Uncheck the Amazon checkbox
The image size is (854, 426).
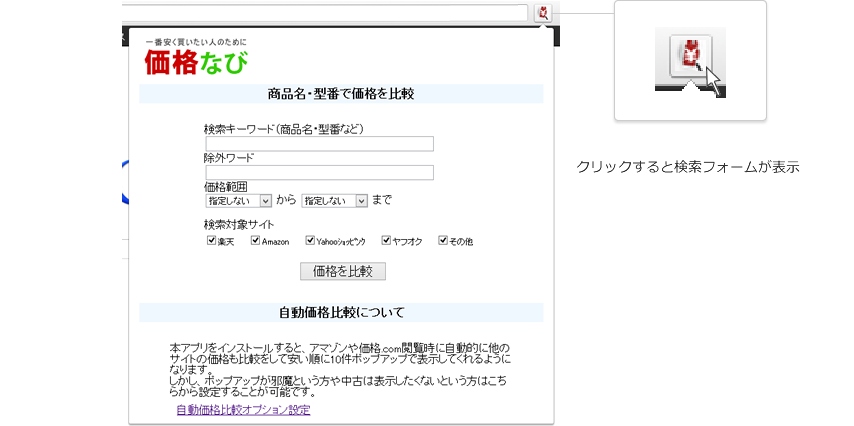[255, 240]
